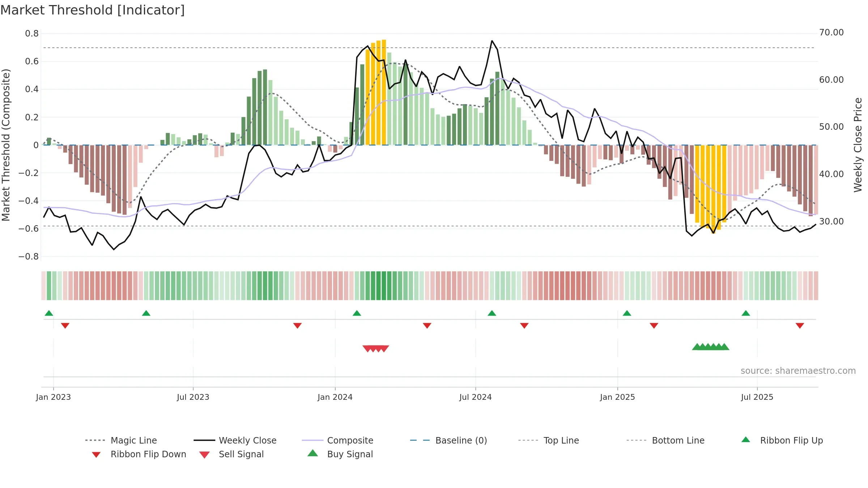This screenshot has width=868, height=488.
Task: Click the 60.00 right axis price tick
Action: click(x=831, y=80)
